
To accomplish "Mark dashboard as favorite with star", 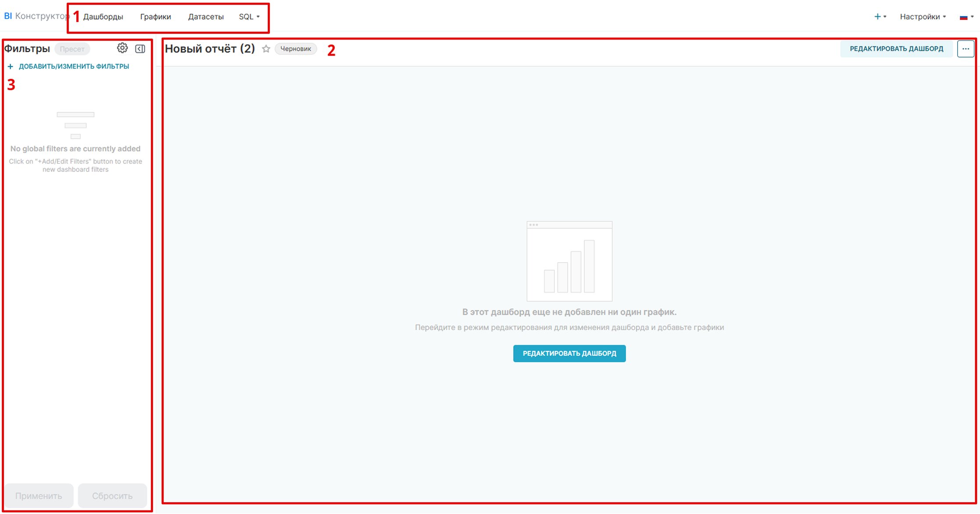I will pos(266,49).
